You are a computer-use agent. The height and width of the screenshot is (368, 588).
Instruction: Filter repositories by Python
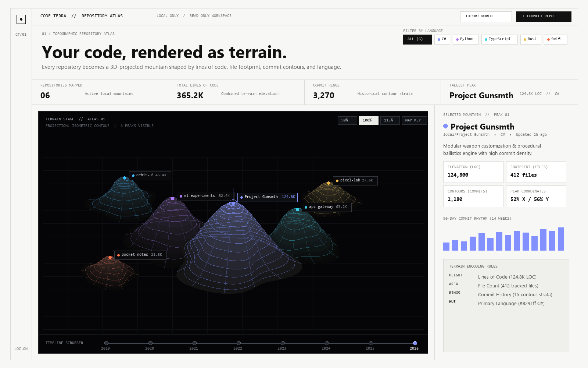[x=465, y=39]
